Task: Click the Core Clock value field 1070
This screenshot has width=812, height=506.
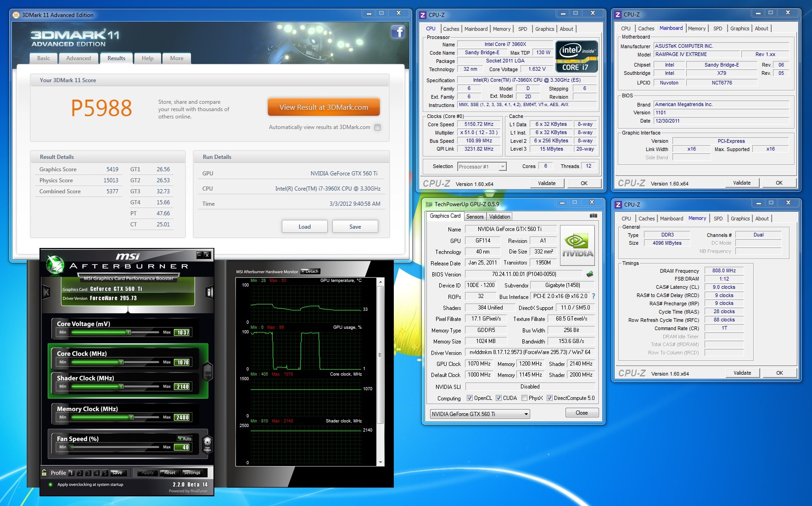Action: tap(182, 362)
